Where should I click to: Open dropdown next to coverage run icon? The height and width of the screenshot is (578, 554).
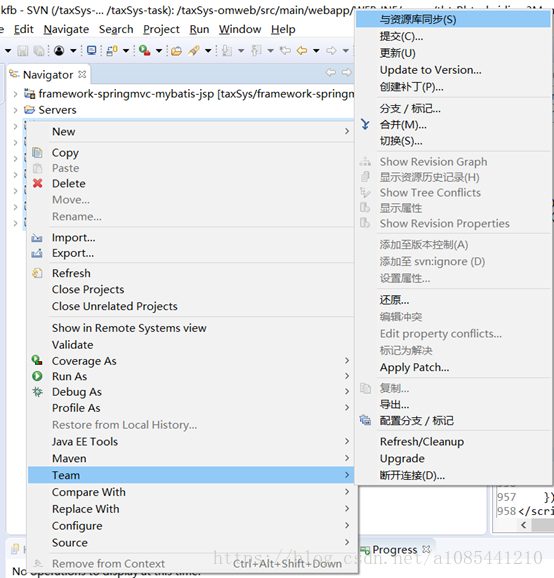click(159, 51)
